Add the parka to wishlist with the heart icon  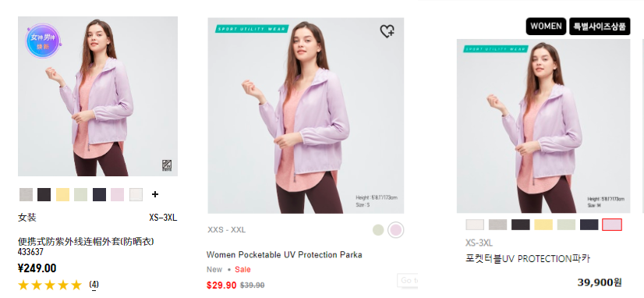(x=387, y=31)
